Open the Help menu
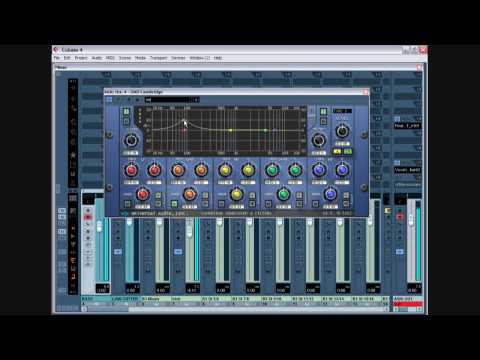The height and width of the screenshot is (360, 480). pos(218,58)
